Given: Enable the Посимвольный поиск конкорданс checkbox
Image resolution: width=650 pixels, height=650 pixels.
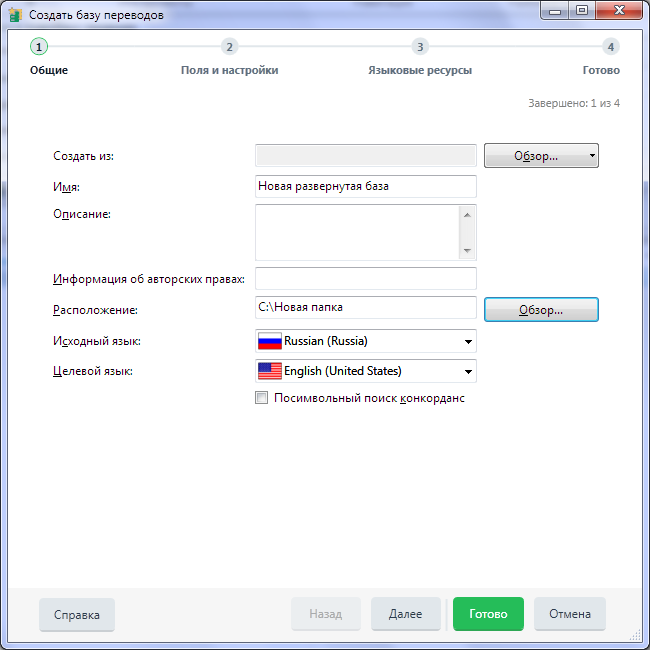Looking at the screenshot, I should [x=262, y=398].
